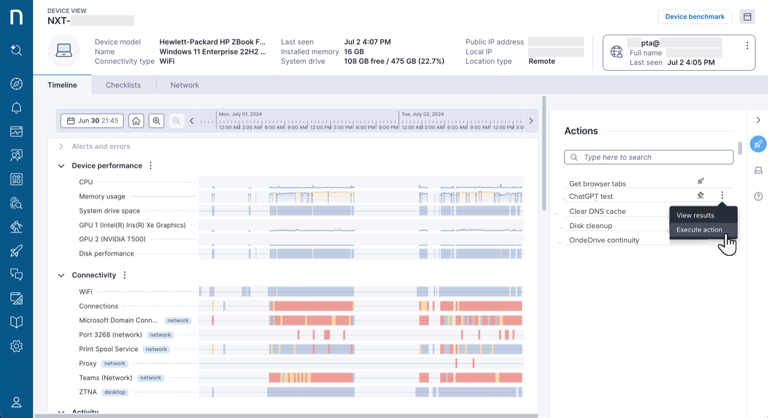
Task: Click the Device benchmark button
Action: 695,17
